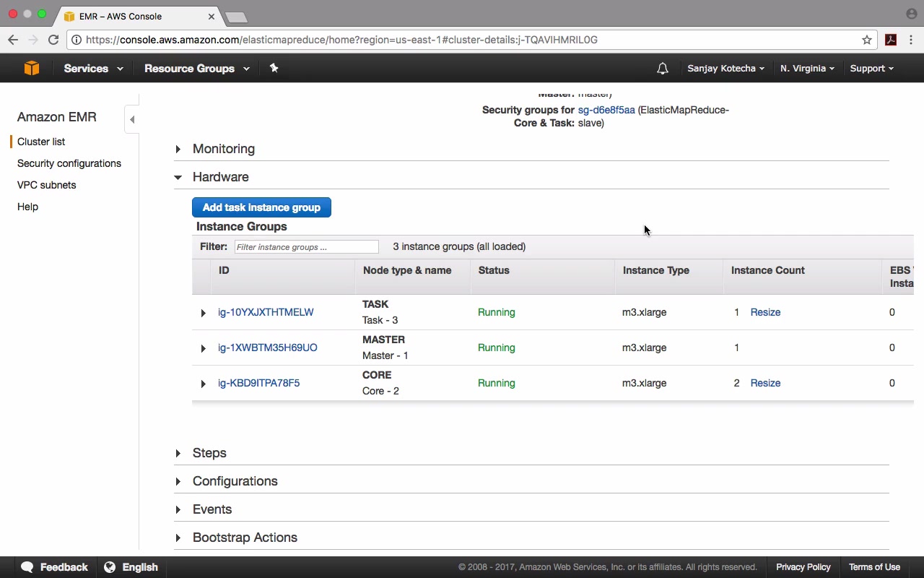Open N. Virginia region dropdown
This screenshot has height=578, width=924.
[x=806, y=69]
